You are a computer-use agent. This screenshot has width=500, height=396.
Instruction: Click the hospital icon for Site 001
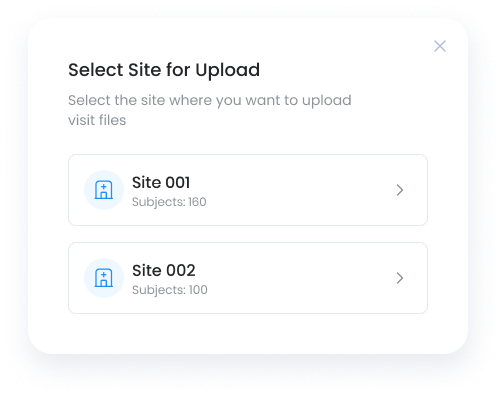pyautogui.click(x=104, y=190)
